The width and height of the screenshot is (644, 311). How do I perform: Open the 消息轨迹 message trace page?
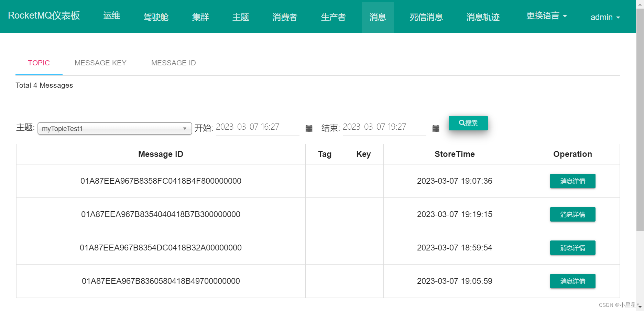coord(483,17)
